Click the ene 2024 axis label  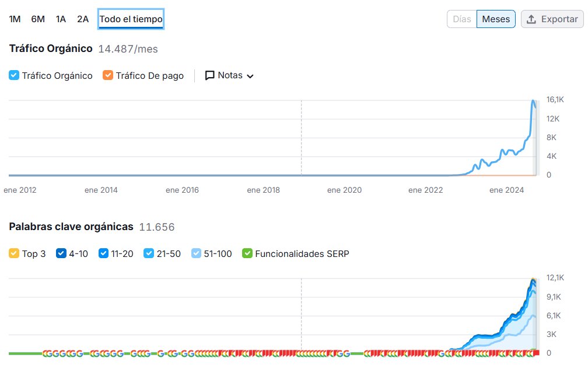point(506,190)
